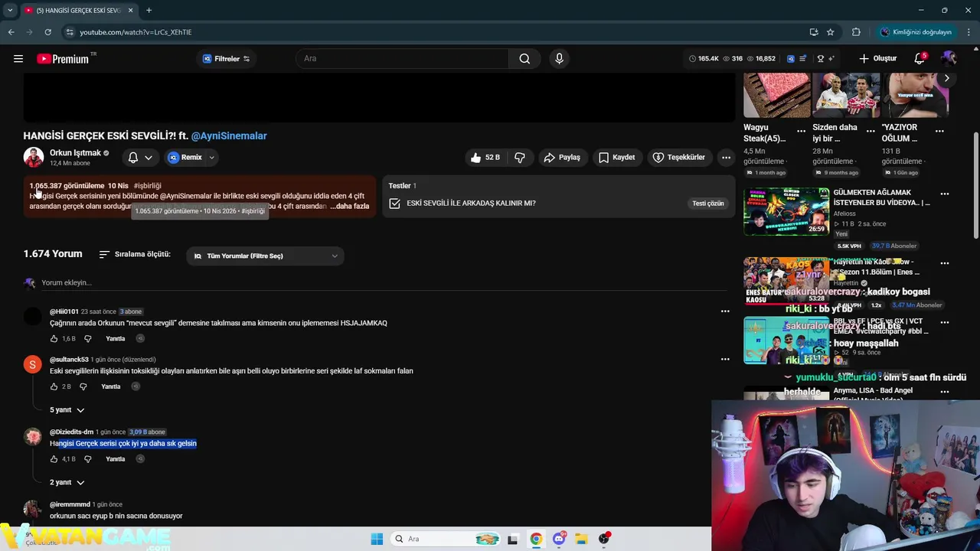
Task: Like the video with 52 B likes
Action: click(485, 158)
